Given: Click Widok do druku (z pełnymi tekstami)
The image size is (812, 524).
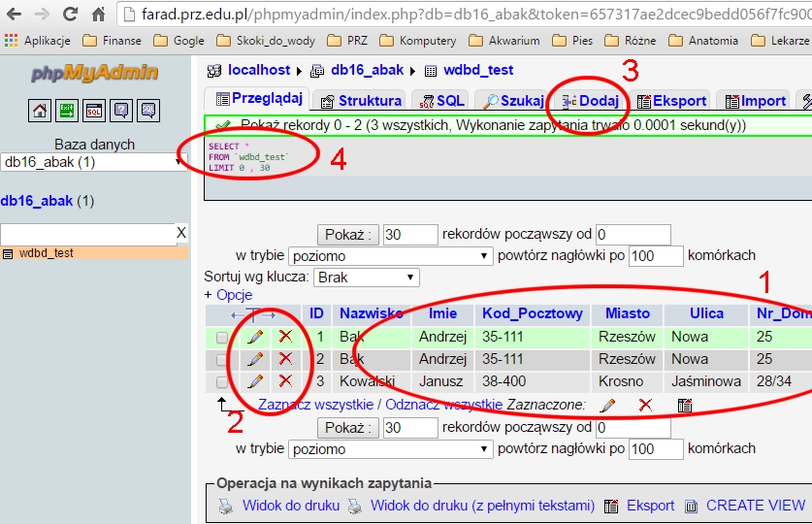Looking at the screenshot, I should (482, 506).
